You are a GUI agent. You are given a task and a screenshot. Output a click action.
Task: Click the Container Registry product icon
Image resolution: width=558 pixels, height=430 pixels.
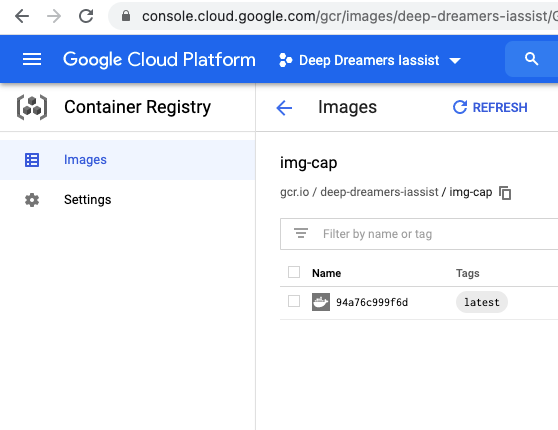click(x=32, y=107)
